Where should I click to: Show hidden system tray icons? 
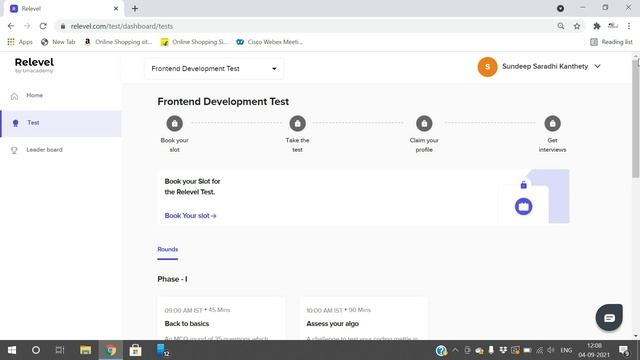tap(455, 350)
